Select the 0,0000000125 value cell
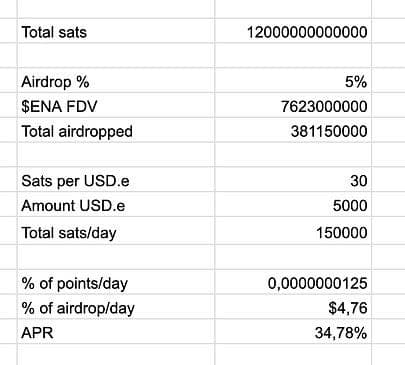Image resolution: width=405 pixels, height=365 pixels. click(293, 282)
